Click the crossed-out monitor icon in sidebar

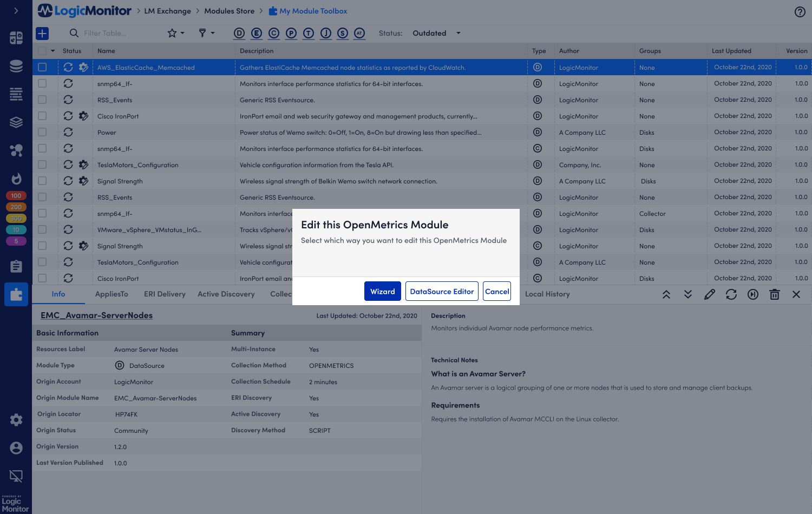[16, 476]
